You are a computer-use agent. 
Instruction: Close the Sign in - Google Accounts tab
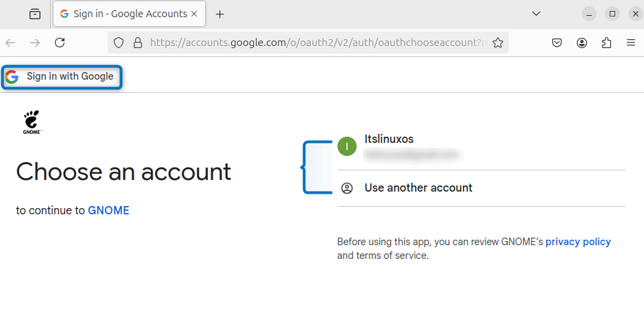(194, 14)
